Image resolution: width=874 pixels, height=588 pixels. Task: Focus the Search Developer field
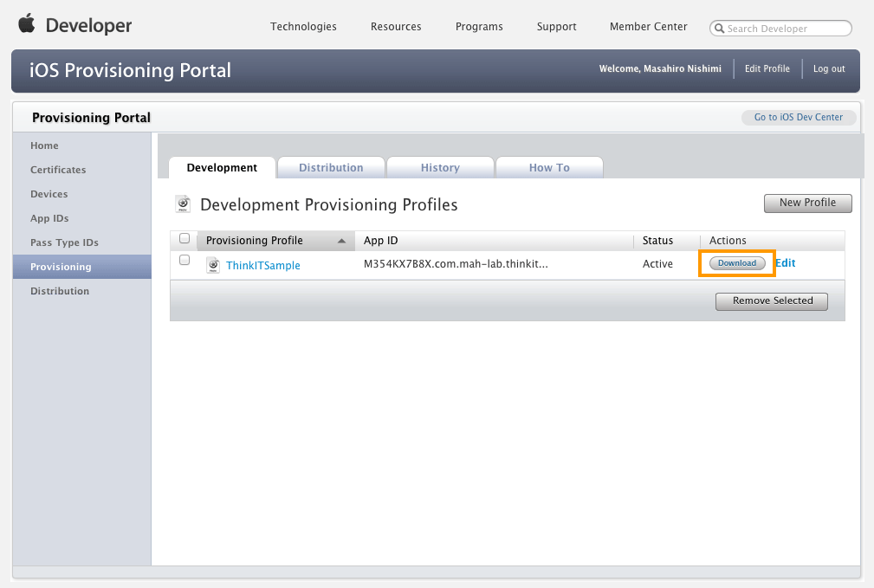point(780,29)
